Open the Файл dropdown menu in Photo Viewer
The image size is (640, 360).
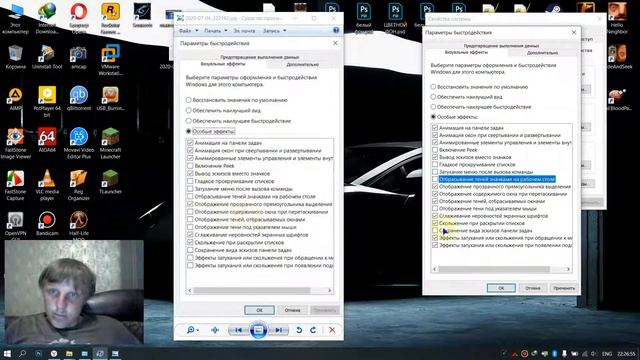188,31
